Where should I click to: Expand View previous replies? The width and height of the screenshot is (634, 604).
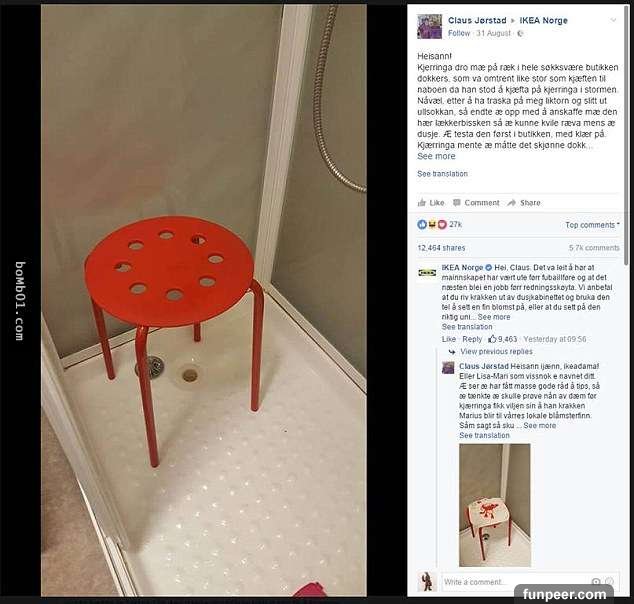click(496, 351)
